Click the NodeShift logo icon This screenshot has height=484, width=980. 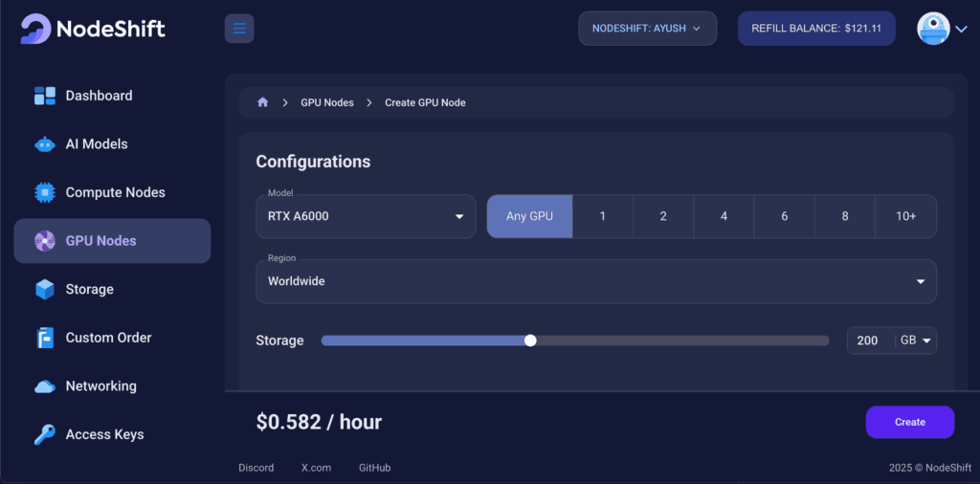coord(36,29)
